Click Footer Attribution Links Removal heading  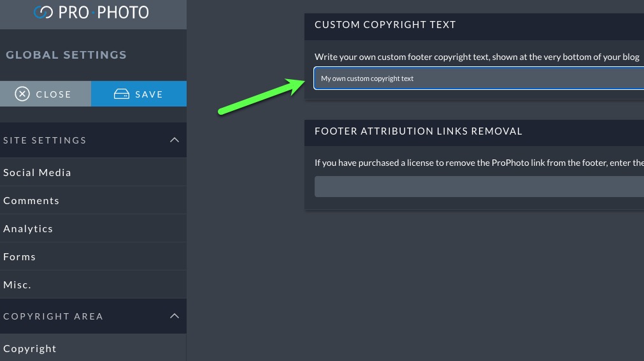point(419,131)
